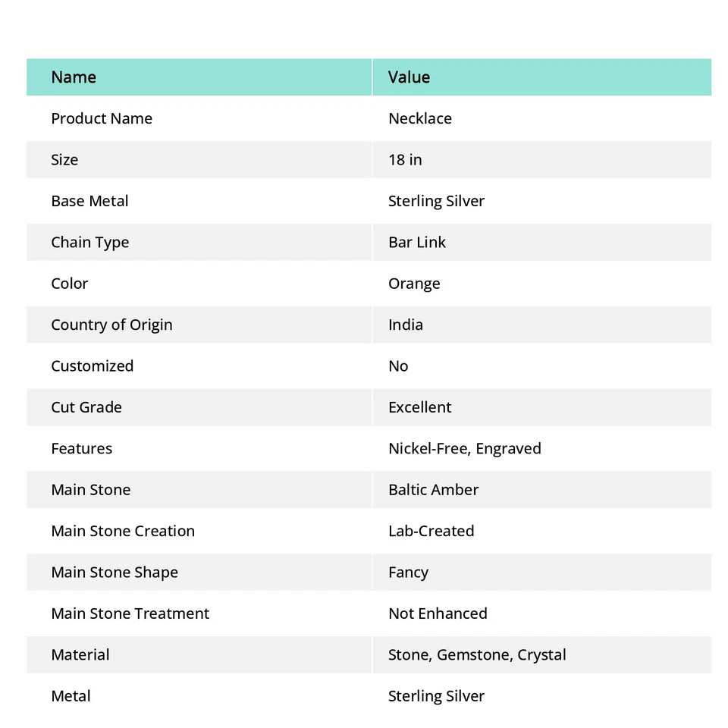Screen dimensions: 728x728
Task: Select the Bar Link value
Action: [x=417, y=243]
